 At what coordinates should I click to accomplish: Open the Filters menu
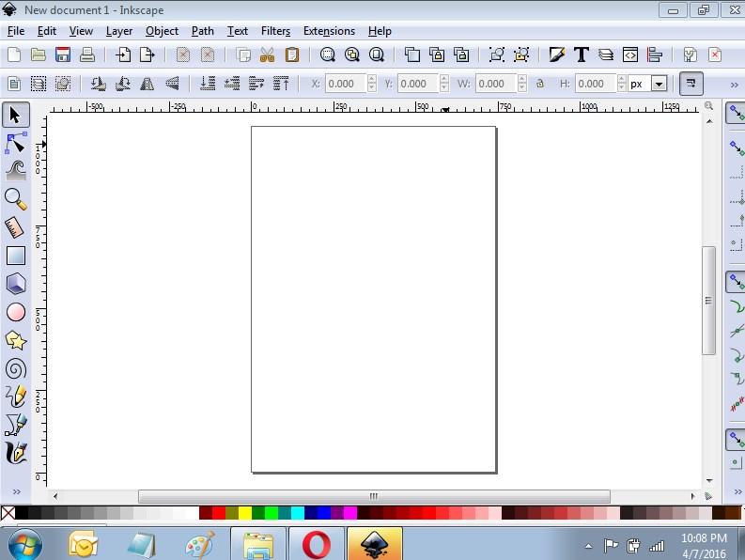tap(275, 31)
